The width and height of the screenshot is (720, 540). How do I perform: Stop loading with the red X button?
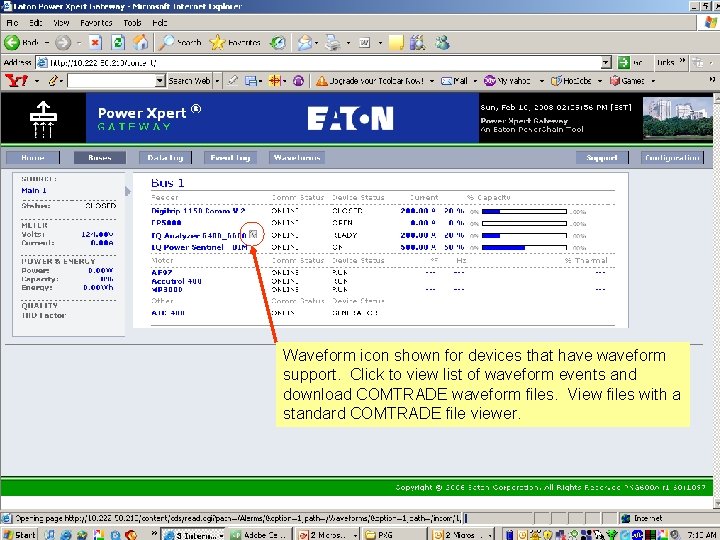(x=95, y=43)
